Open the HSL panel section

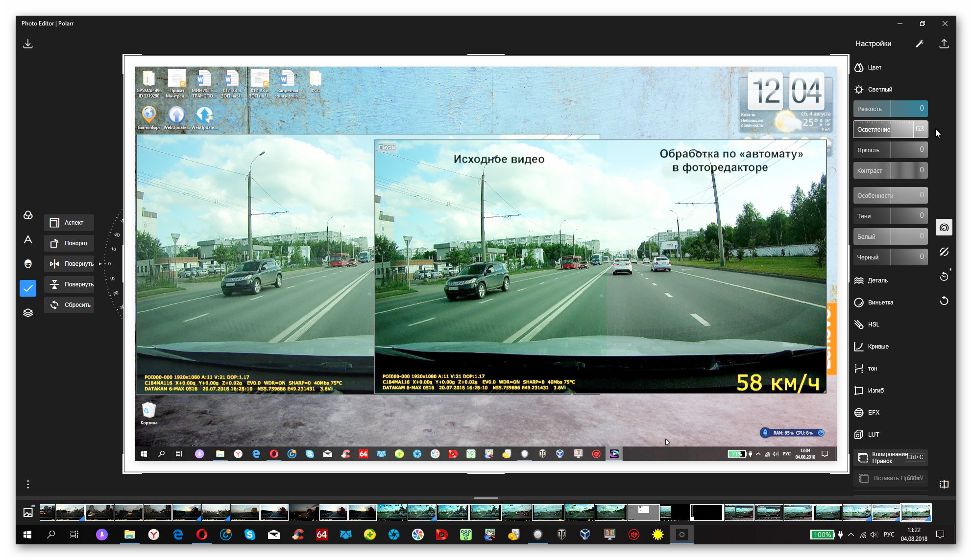pos(873,325)
